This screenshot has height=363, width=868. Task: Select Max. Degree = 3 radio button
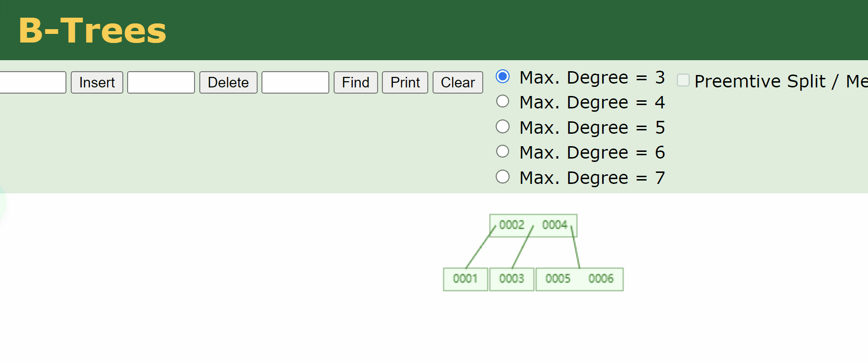[502, 76]
